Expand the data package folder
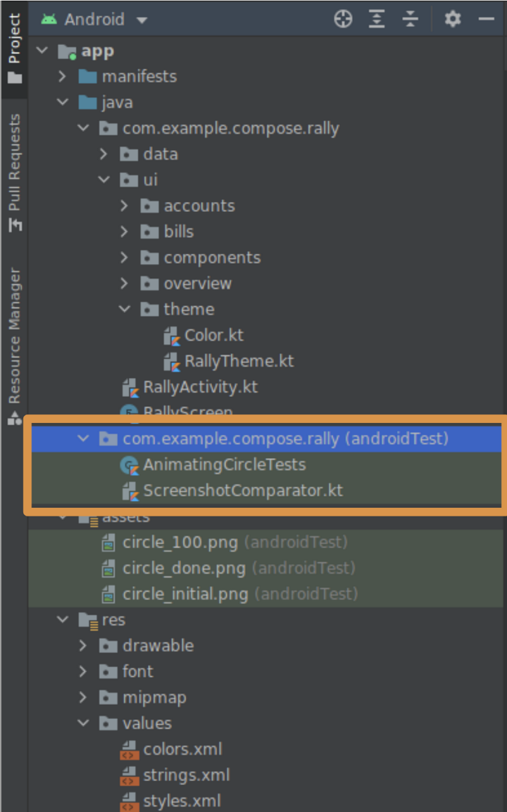The image size is (507, 812). click(103, 153)
